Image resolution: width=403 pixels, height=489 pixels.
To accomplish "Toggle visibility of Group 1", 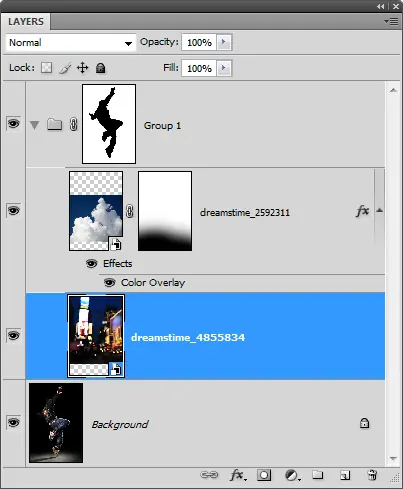I will pyautogui.click(x=13, y=124).
